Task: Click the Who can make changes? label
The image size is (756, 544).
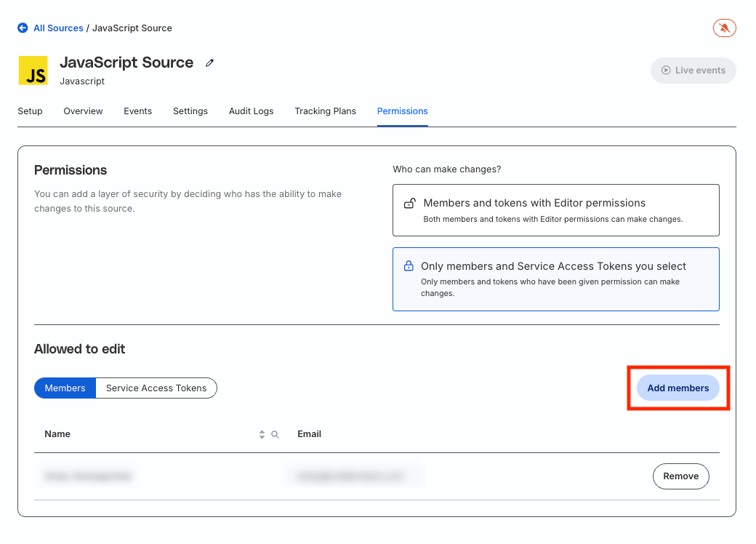Action: pyautogui.click(x=447, y=169)
